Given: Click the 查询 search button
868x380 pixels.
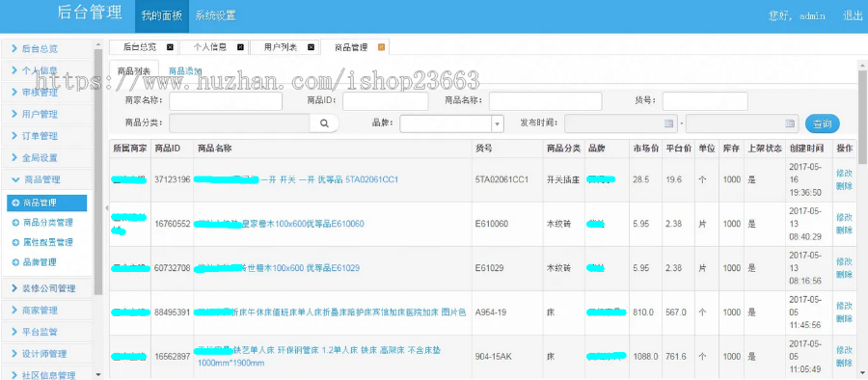Looking at the screenshot, I should pos(822,123).
